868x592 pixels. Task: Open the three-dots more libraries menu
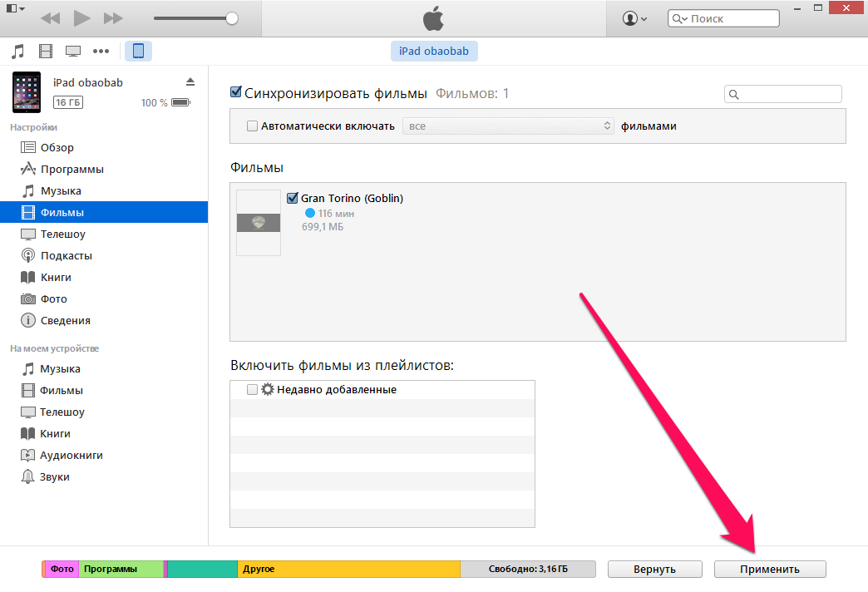tap(101, 52)
